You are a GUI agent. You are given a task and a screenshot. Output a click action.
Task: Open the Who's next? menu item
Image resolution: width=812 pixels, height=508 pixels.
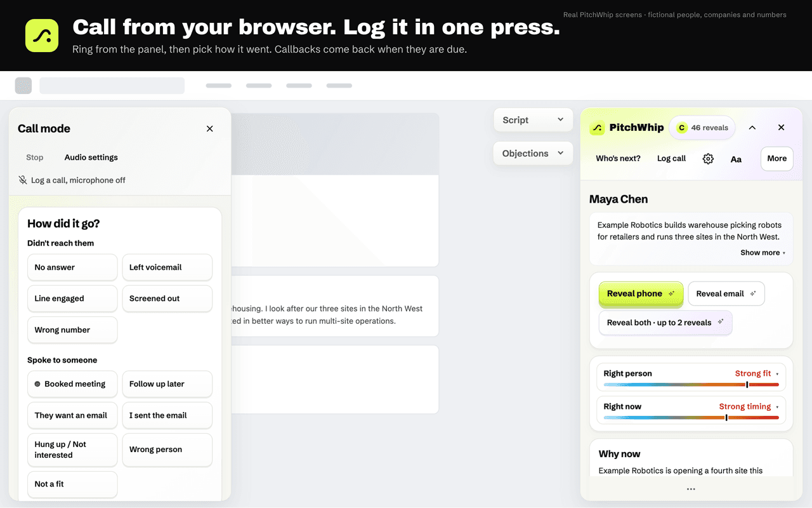618,159
